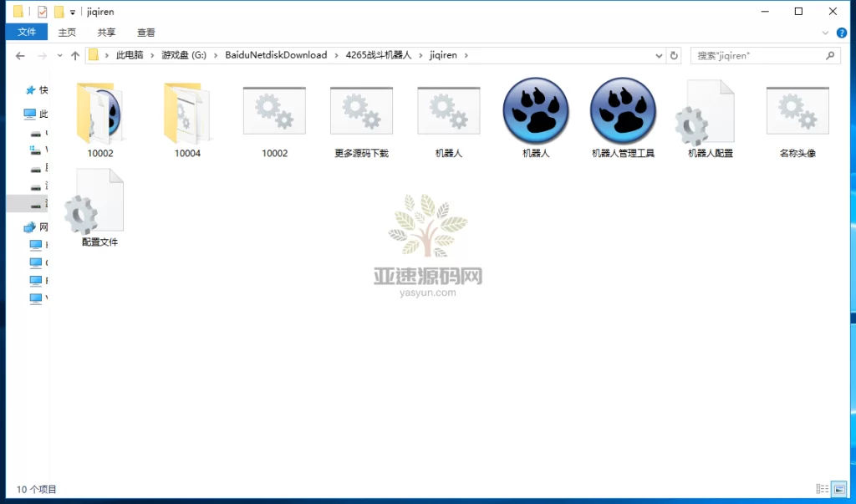Click the back navigation arrow
Screen dimensions: 856x504
pyautogui.click(x=20, y=55)
